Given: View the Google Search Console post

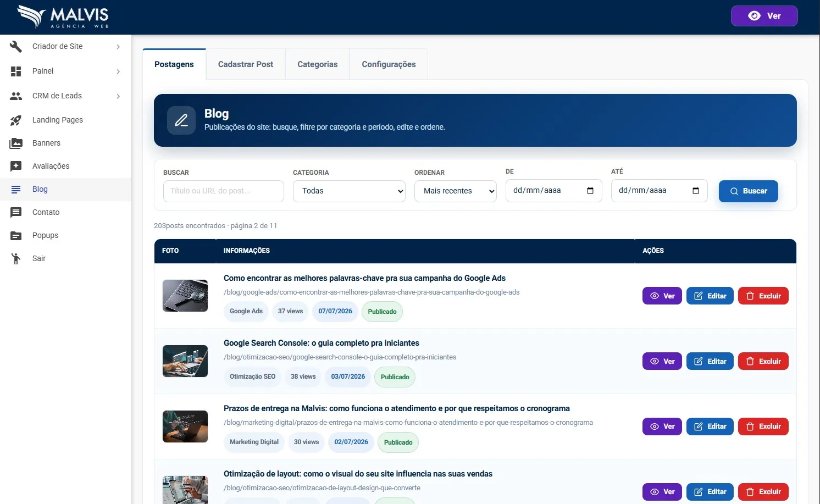Looking at the screenshot, I should (662, 361).
